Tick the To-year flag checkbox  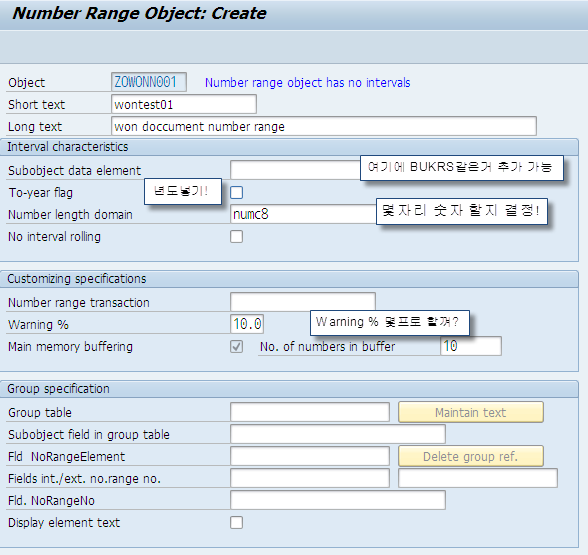click(x=236, y=192)
